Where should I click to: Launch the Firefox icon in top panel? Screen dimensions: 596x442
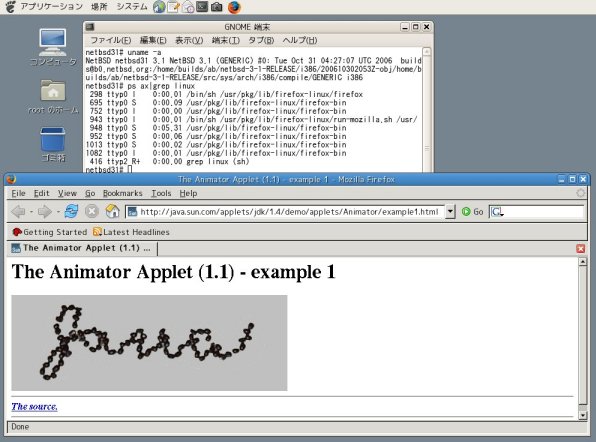(x=234, y=7)
